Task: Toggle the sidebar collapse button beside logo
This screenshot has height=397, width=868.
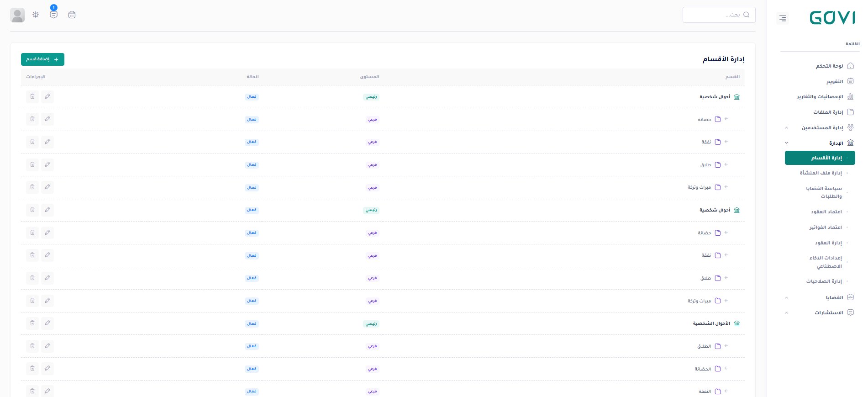Action: (783, 18)
